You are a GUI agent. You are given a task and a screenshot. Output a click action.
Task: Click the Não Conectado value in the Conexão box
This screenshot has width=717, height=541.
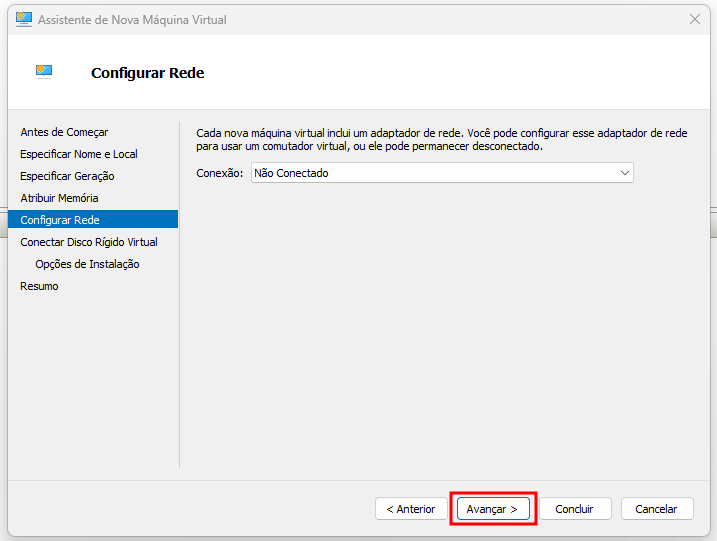coord(291,173)
